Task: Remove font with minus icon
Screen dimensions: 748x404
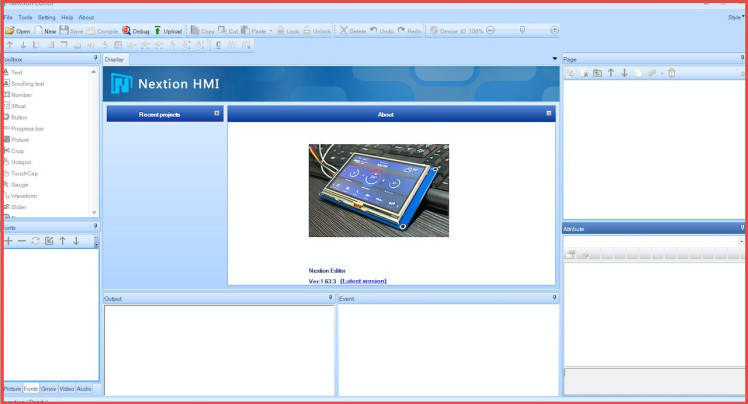Action: 22,241
